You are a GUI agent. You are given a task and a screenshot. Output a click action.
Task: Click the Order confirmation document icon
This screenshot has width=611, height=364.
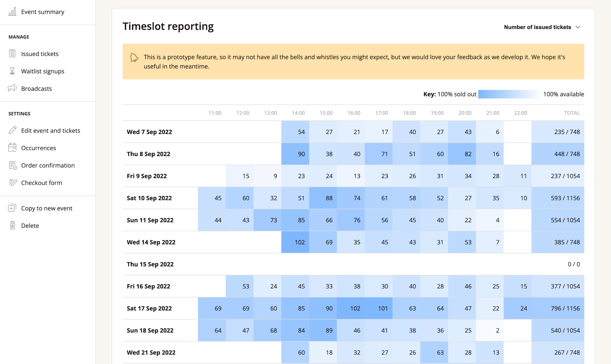(12, 165)
